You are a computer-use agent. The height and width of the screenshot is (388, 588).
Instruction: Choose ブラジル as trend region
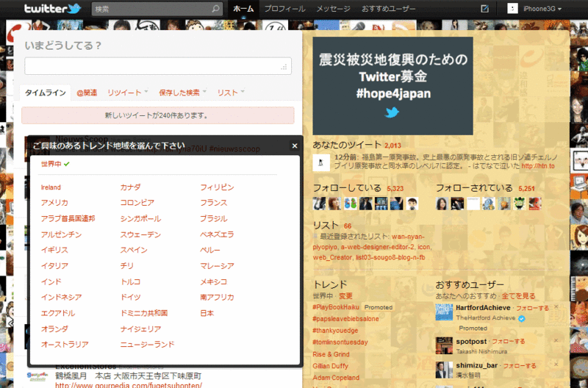tap(214, 218)
